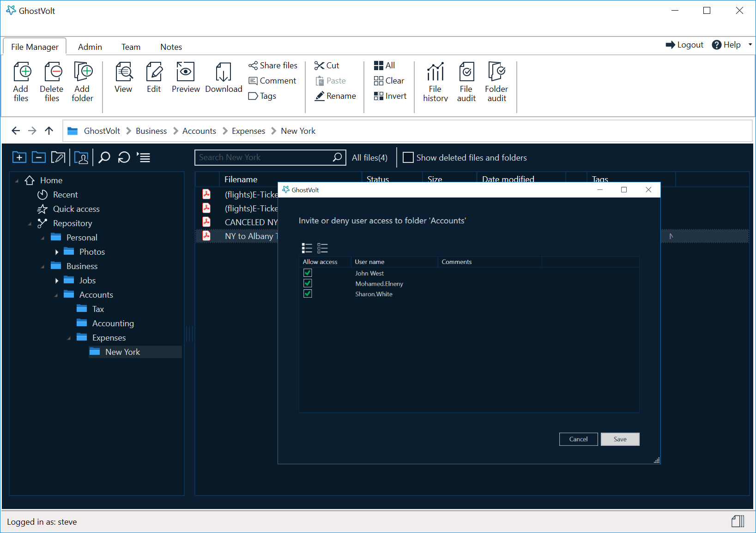The width and height of the screenshot is (756, 533).
Task: Clear the file selection
Action: click(x=389, y=81)
